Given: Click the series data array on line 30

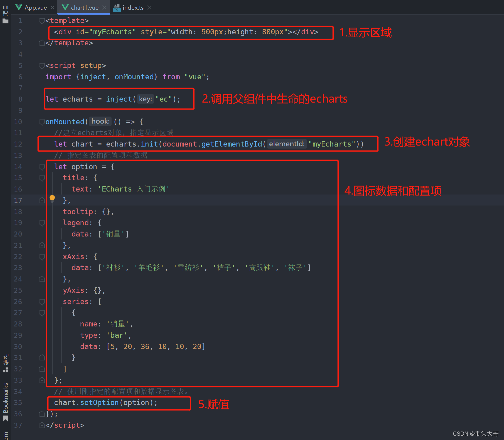Looking at the screenshot, I should pyautogui.click(x=156, y=347).
